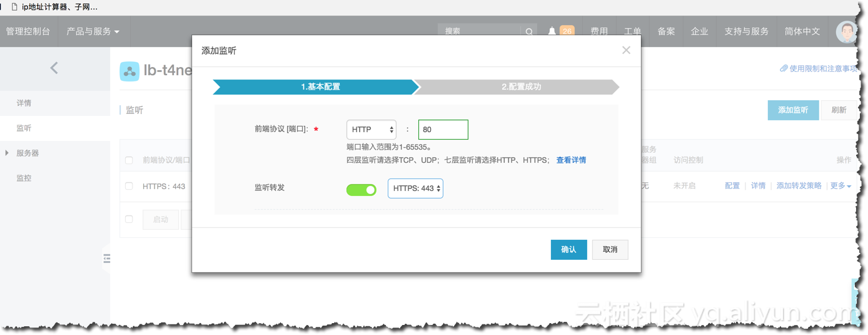This screenshot has width=868, height=335.
Task: Select 监控 in the sidebar
Action: point(24,178)
